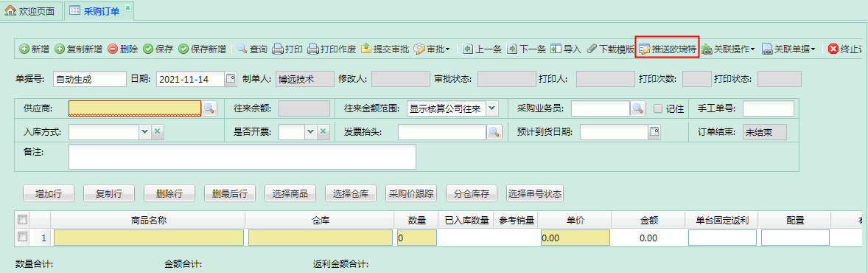Open the 采购业务员 lookup magnifier icon
The image size is (868, 273).
pyautogui.click(x=638, y=108)
